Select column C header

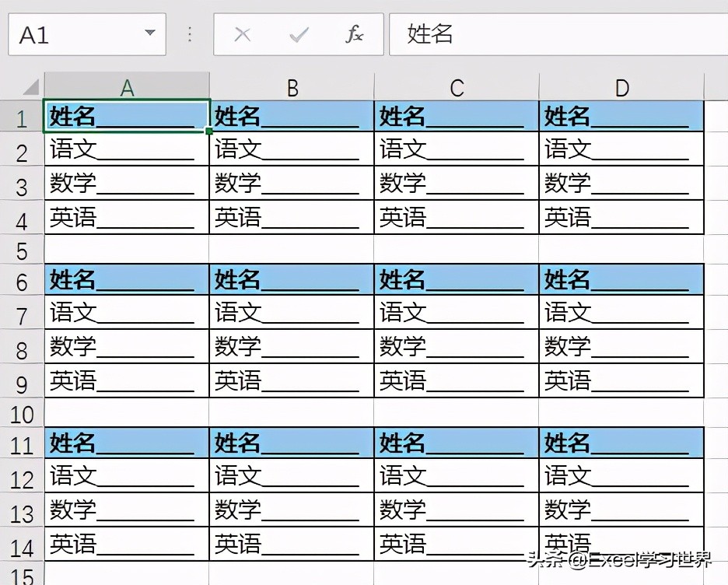click(457, 87)
